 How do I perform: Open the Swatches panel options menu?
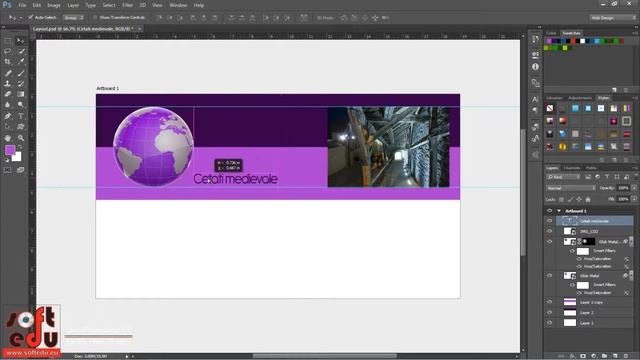click(635, 33)
